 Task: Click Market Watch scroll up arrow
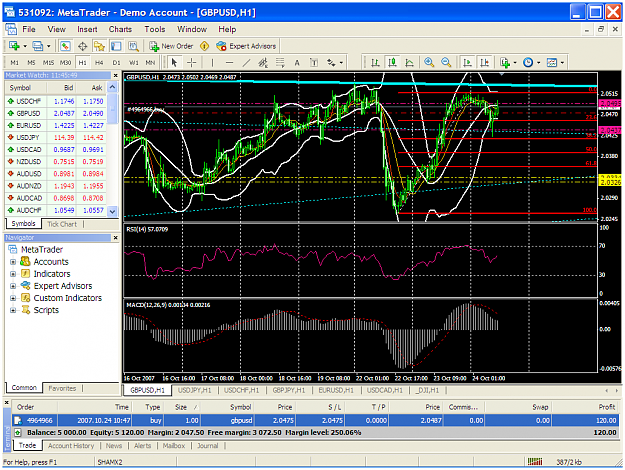pyautogui.click(x=113, y=87)
